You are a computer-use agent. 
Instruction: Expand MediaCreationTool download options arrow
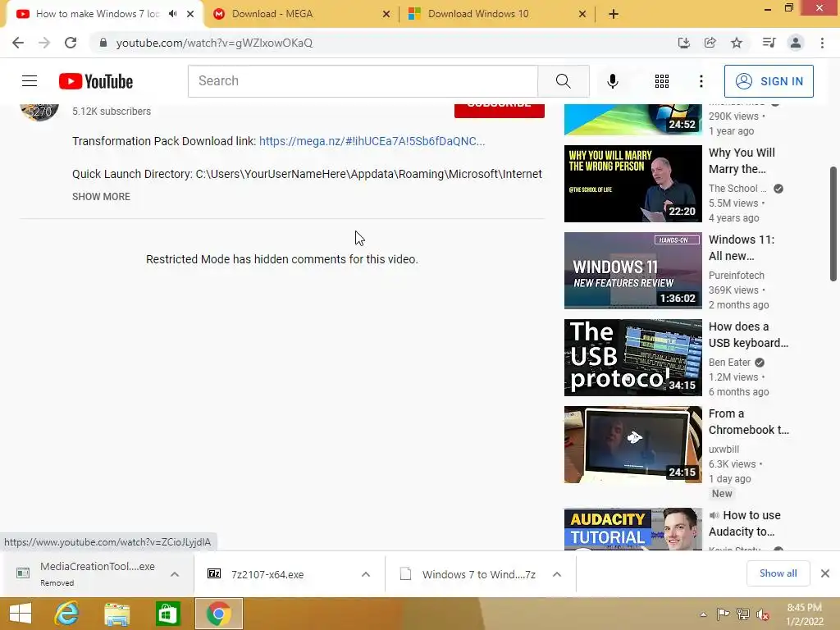175,574
